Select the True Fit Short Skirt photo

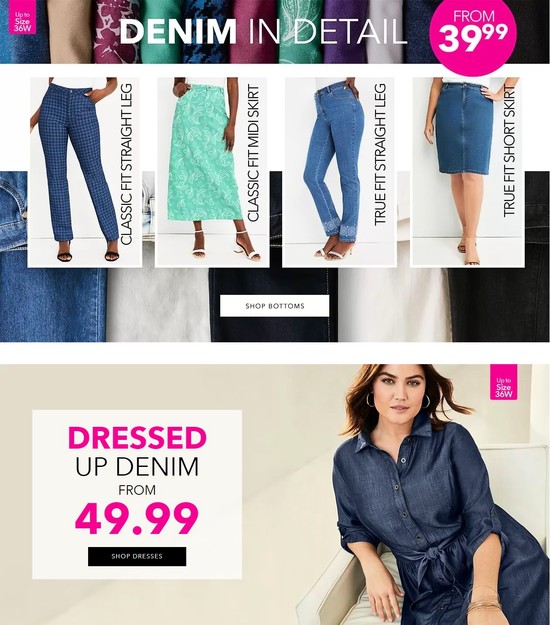point(456,172)
